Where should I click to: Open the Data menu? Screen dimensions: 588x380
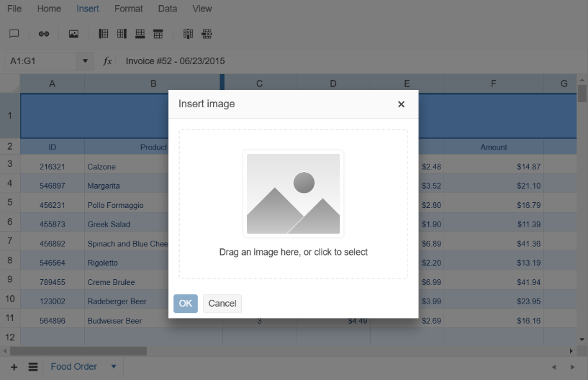pos(168,8)
